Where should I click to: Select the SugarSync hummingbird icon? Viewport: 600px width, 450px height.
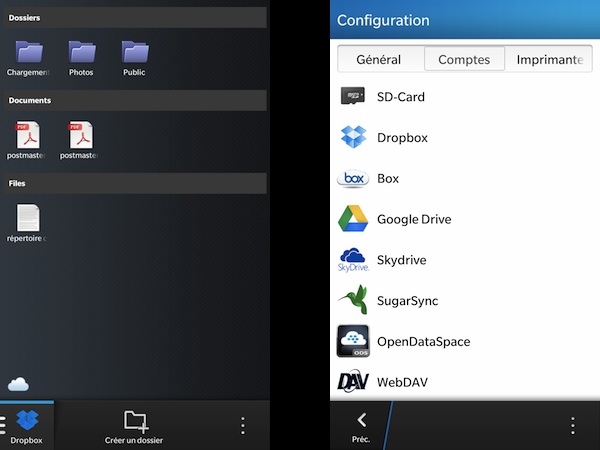click(x=353, y=300)
